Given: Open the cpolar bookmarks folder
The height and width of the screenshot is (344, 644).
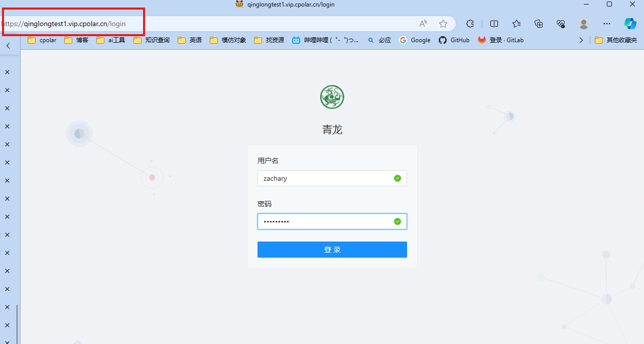Looking at the screenshot, I should pyautogui.click(x=42, y=40).
